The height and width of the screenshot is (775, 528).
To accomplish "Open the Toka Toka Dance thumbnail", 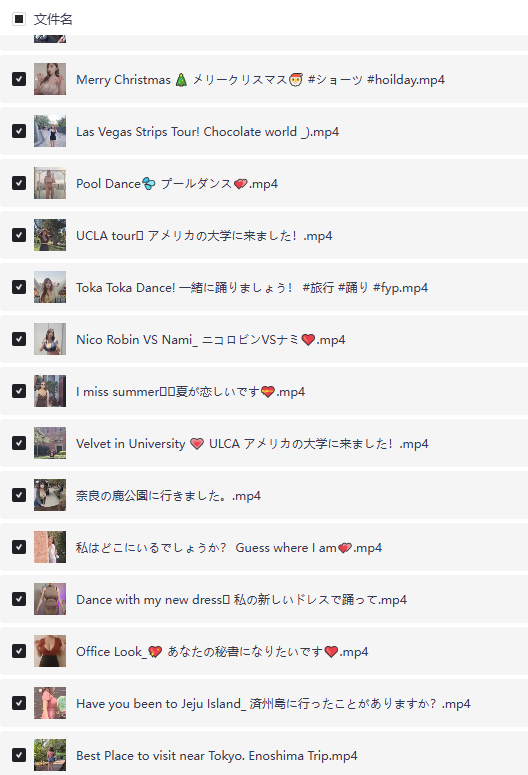I will tap(50, 287).
